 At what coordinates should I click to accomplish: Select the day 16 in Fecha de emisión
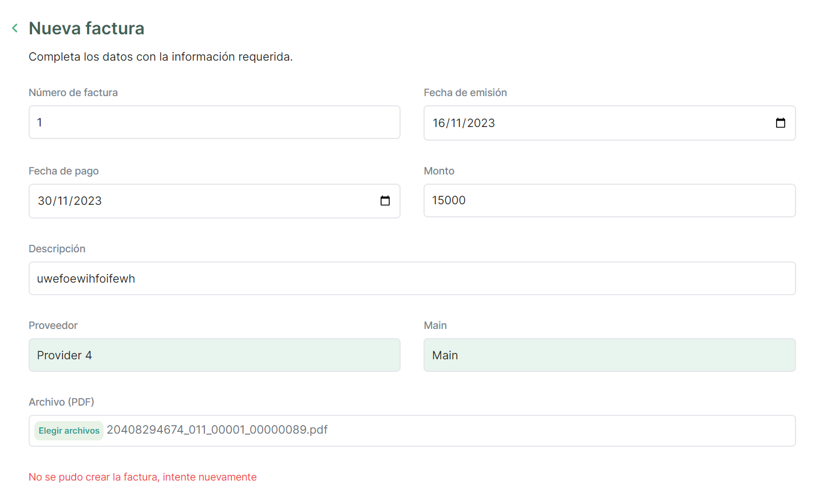point(439,124)
